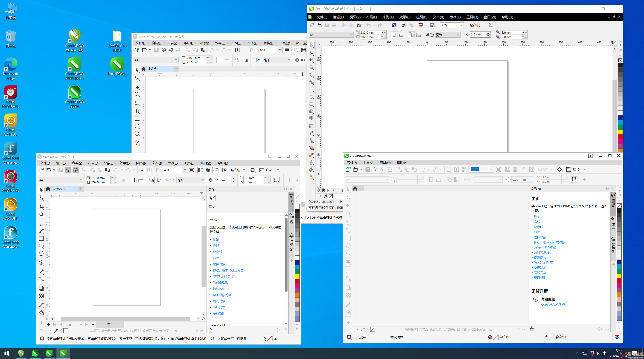Viewport: 644px width, 359px height.
Task: Click the Import icon in bottom-left CorelDRAW toolbar
Action: (142, 170)
